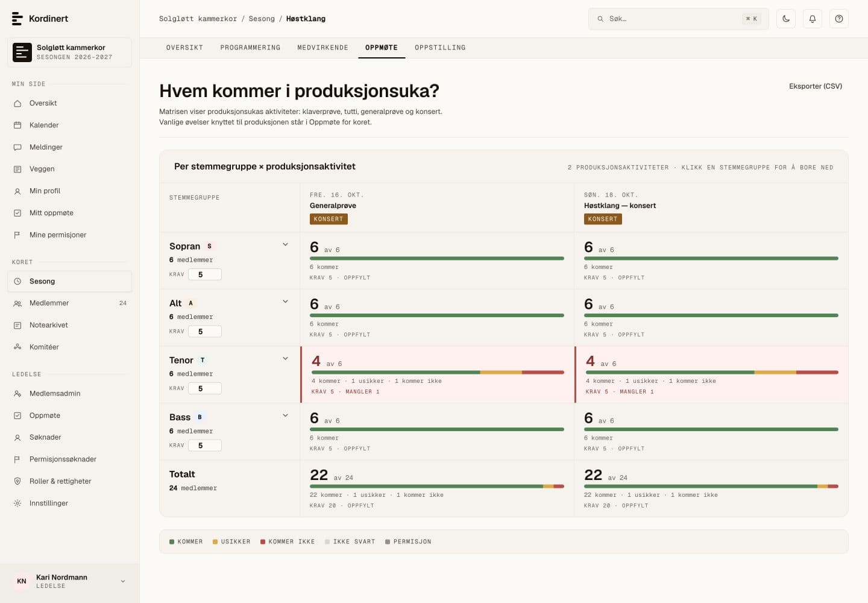Click the Innstillinger gear icon

click(17, 504)
